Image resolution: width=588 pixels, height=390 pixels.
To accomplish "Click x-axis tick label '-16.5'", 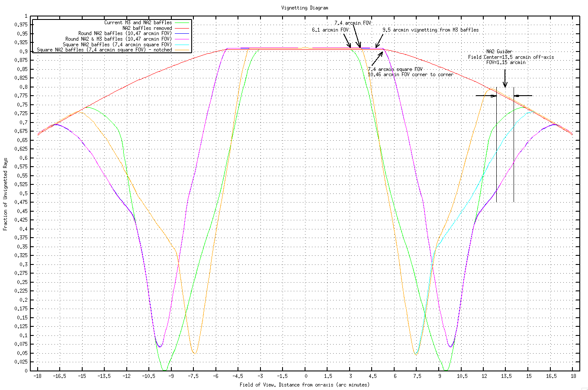I will coord(59,377).
